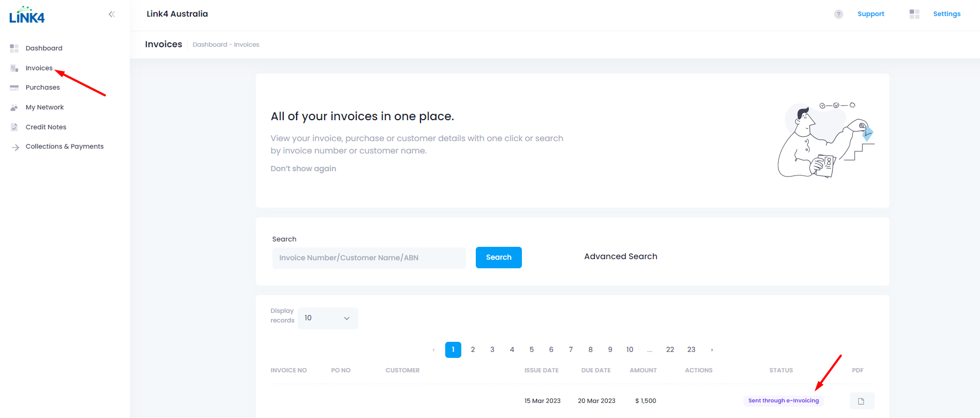The height and width of the screenshot is (418, 980).
Task: Go to page 6
Action: tap(551, 350)
